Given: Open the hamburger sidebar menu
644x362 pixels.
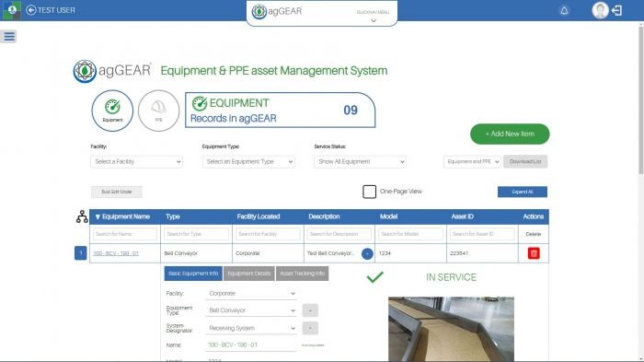Looking at the screenshot, I should pyautogui.click(x=8, y=37).
